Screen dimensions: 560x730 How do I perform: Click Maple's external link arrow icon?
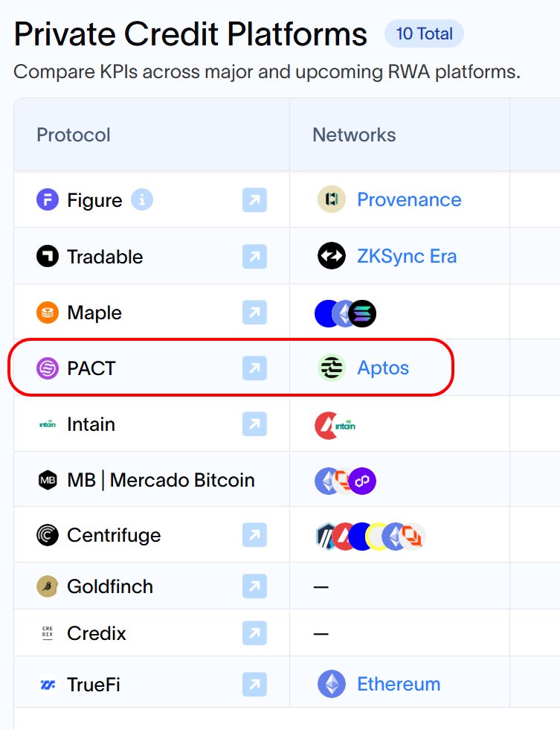point(254,313)
